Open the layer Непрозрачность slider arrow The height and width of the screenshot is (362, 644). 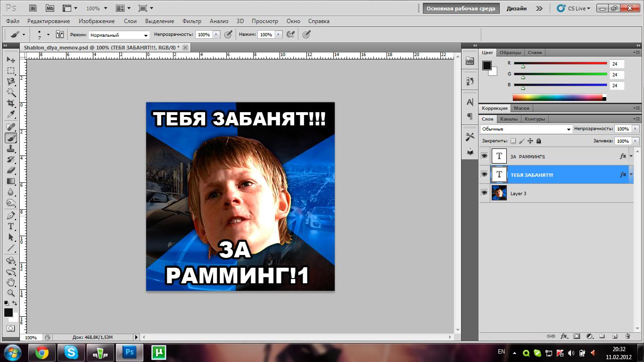[x=636, y=129]
